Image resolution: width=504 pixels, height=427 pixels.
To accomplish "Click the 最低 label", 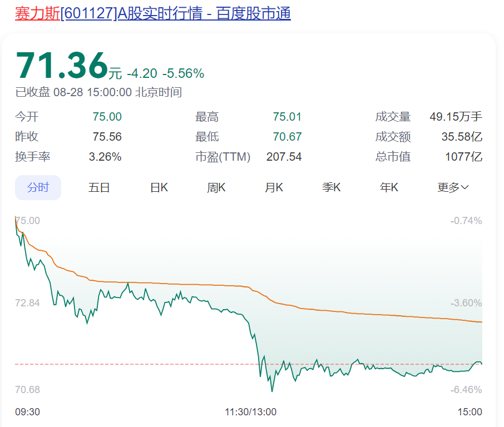I will pos(207,137).
